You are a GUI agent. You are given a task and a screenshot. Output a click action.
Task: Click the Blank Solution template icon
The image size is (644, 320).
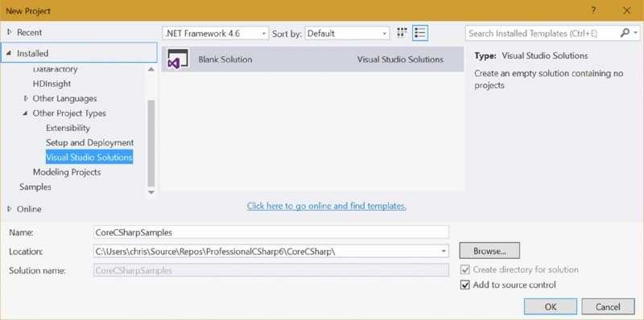pyautogui.click(x=178, y=59)
